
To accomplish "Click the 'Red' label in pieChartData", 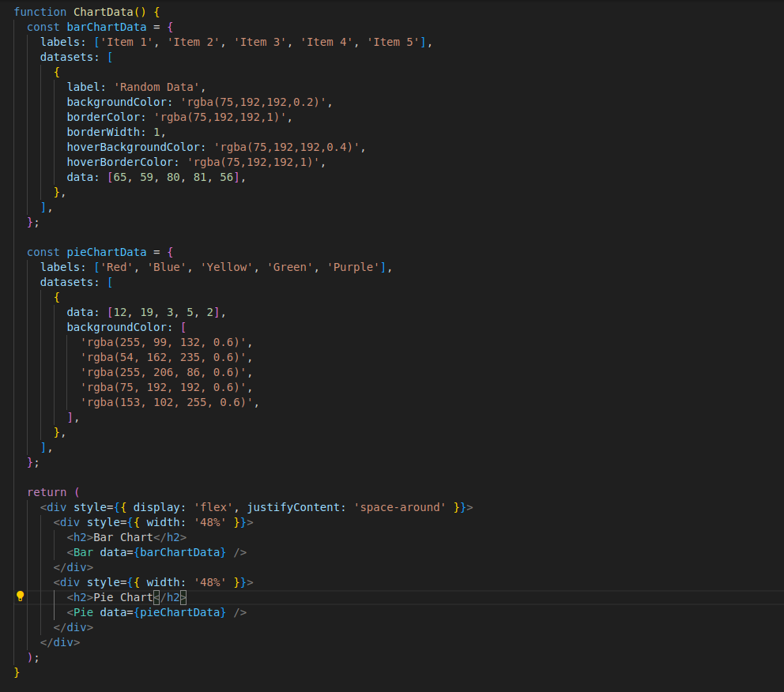I will [x=115, y=266].
